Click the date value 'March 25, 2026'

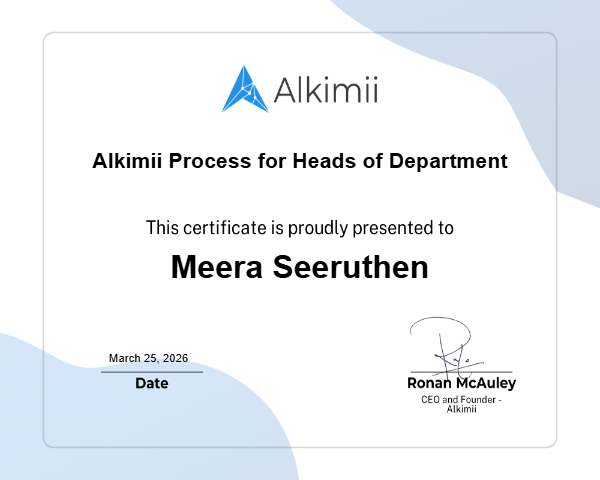[148, 358]
